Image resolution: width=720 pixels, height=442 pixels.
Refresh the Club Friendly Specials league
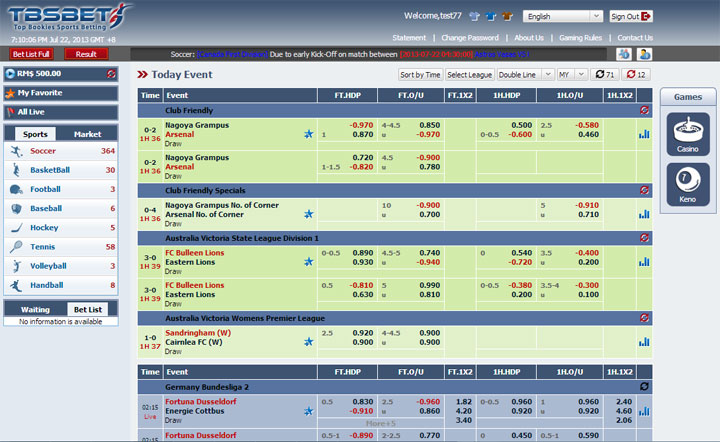644,190
